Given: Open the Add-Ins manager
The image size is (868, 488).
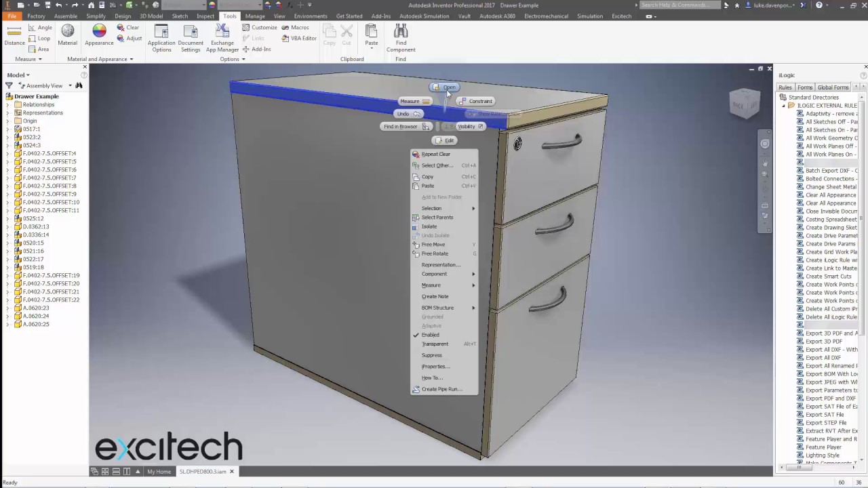Looking at the screenshot, I should click(256, 49).
